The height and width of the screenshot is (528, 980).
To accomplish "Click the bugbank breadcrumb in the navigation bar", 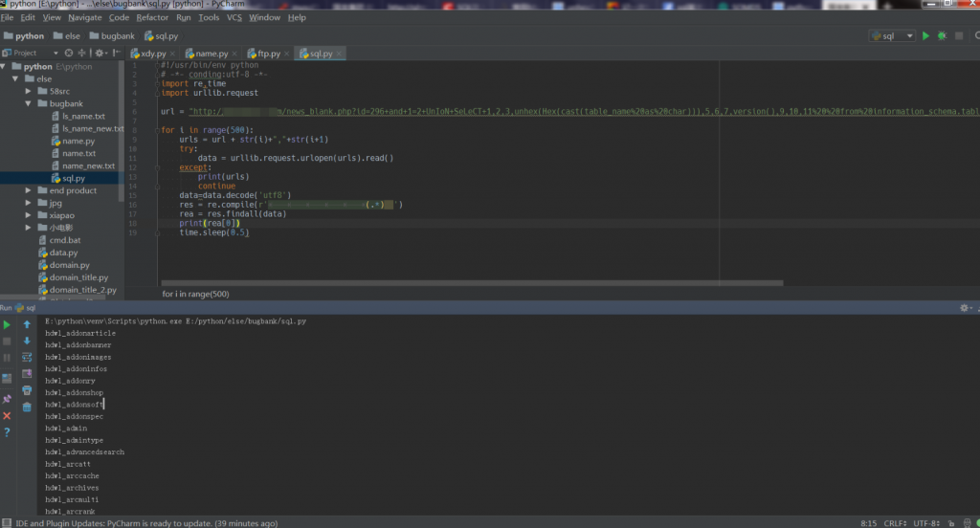I will [112, 36].
